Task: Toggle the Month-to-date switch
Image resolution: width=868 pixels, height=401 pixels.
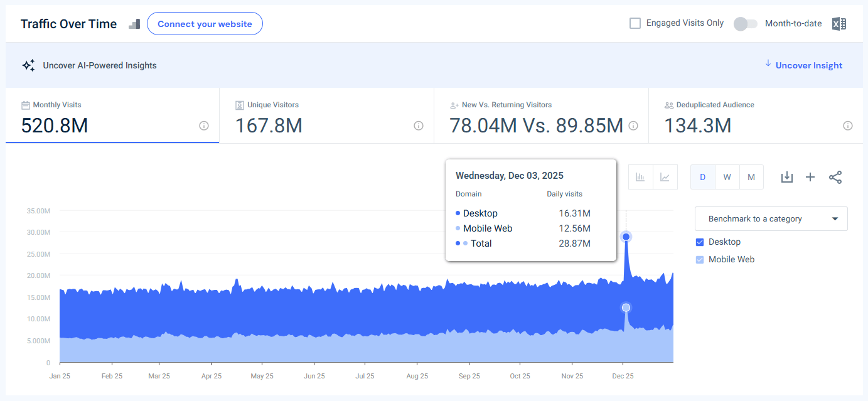Action: point(745,23)
